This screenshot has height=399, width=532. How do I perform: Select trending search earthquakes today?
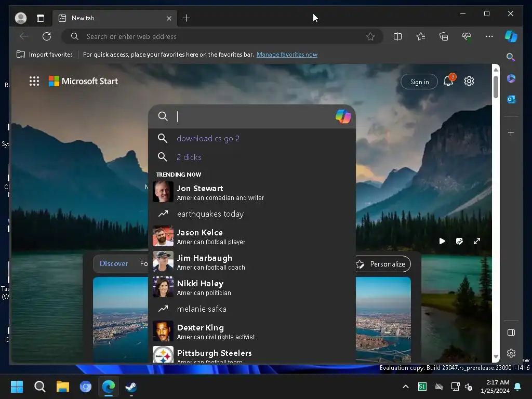[252, 214]
